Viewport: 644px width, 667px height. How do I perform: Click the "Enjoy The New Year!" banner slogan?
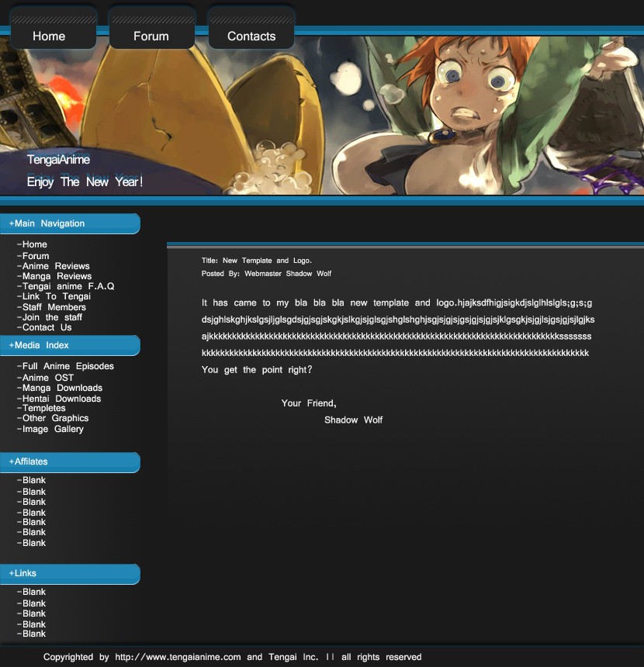point(85,182)
